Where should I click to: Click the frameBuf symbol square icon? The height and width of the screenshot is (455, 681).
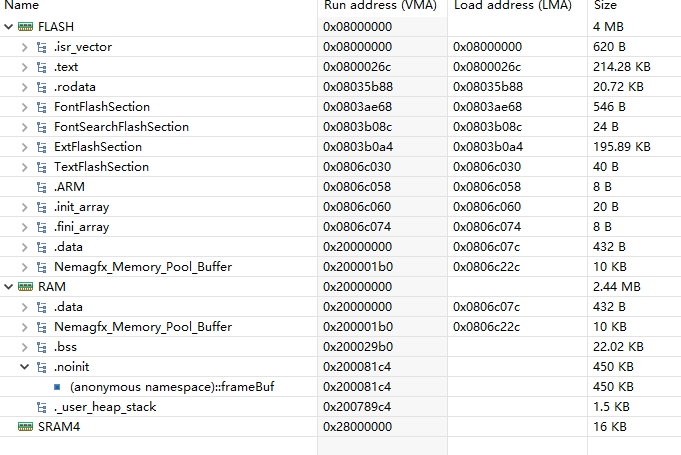click(57, 387)
